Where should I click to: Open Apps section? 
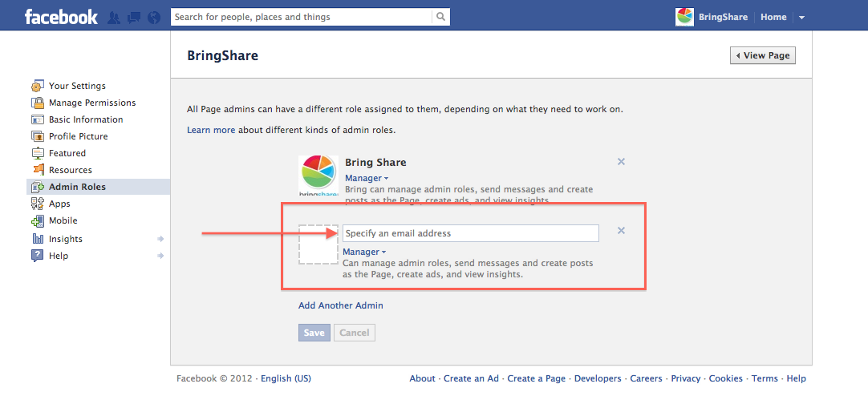tap(59, 204)
